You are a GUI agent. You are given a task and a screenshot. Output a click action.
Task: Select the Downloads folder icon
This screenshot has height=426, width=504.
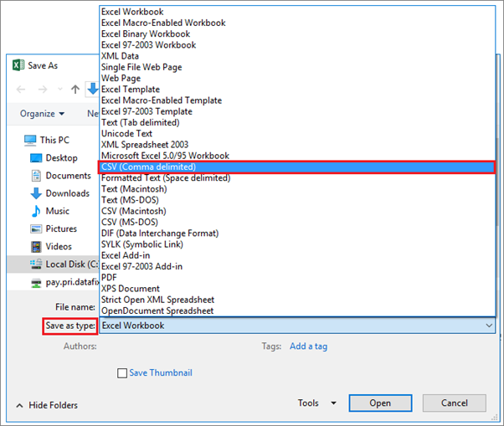pos(36,193)
